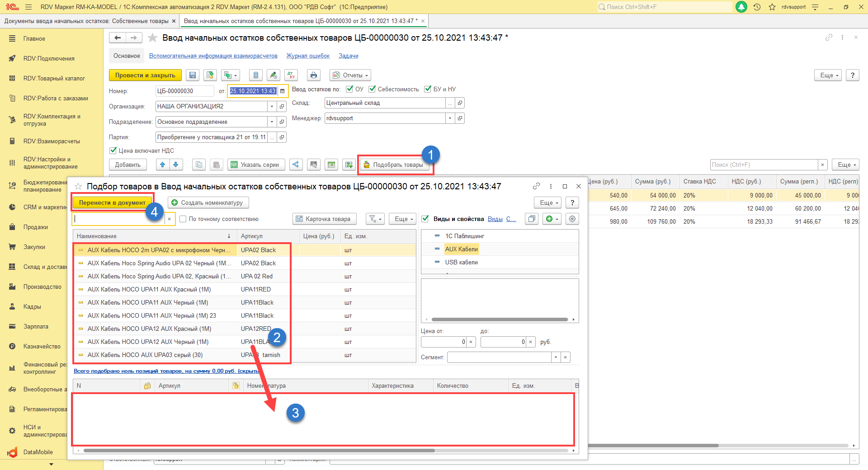Image resolution: width=868 pixels, height=470 pixels.
Task: Add the document to favorites with the star
Action: click(153, 38)
